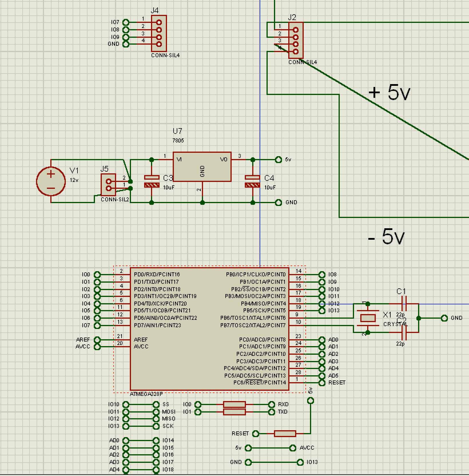Select the ATMEGA328P microcontroller body

[209, 329]
